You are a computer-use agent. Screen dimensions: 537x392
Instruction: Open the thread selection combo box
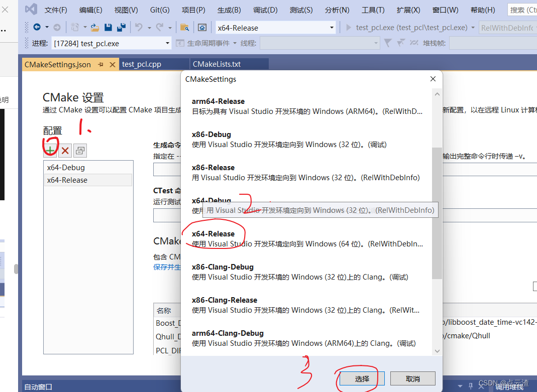(319, 43)
